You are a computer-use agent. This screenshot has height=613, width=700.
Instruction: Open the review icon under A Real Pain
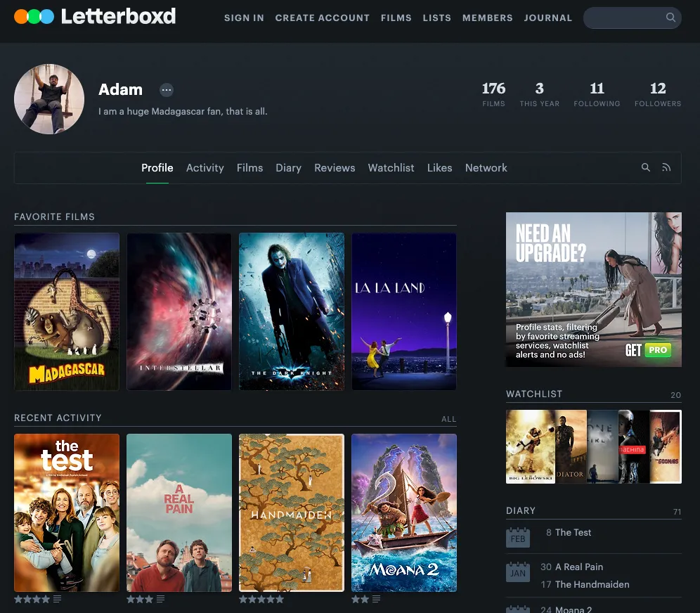click(x=161, y=599)
